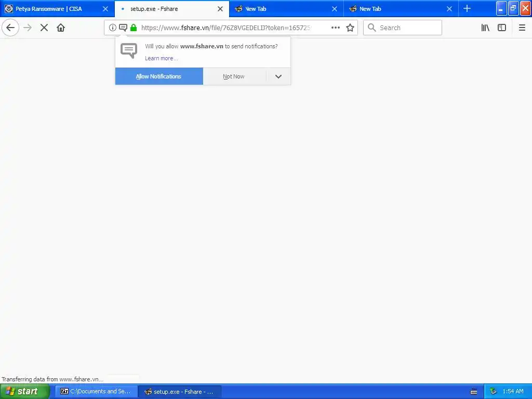532x399 pixels.
Task: Open page actions three-dots menu
Action: pos(336,28)
